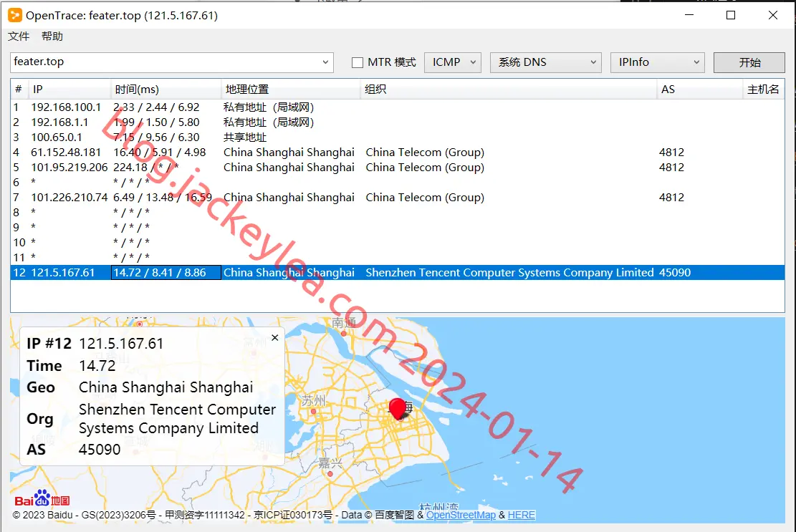The width and height of the screenshot is (796, 532).
Task: Open the 系统 DNS resolver dropdown
Action: click(x=546, y=62)
